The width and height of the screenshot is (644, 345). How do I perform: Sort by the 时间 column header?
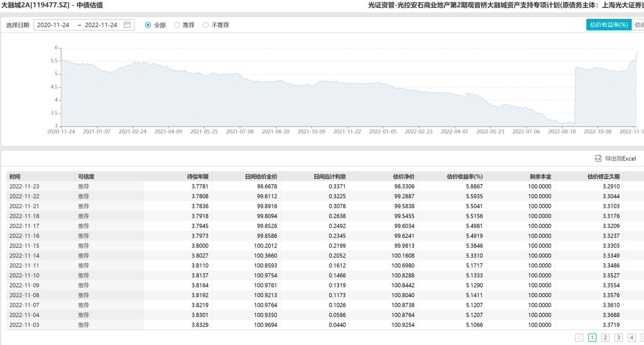pos(15,176)
